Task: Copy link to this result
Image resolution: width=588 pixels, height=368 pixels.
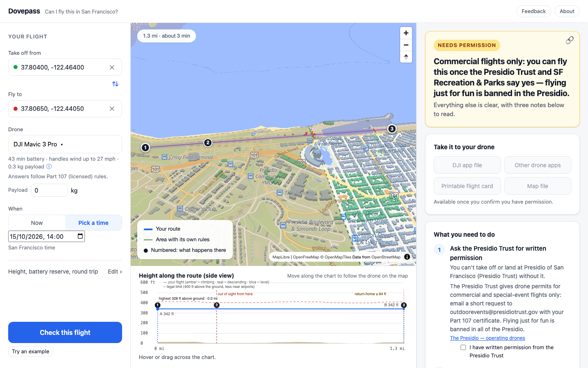Action: pos(569,40)
